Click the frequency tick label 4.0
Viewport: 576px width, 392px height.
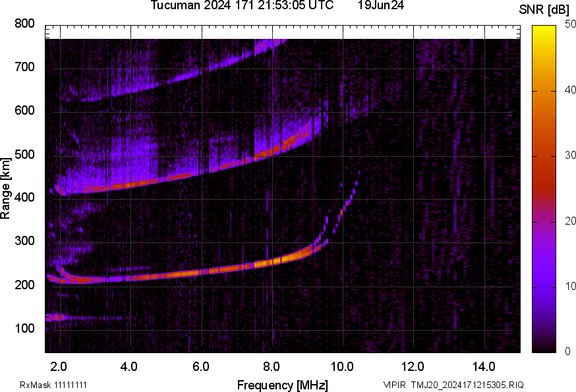click(x=129, y=367)
